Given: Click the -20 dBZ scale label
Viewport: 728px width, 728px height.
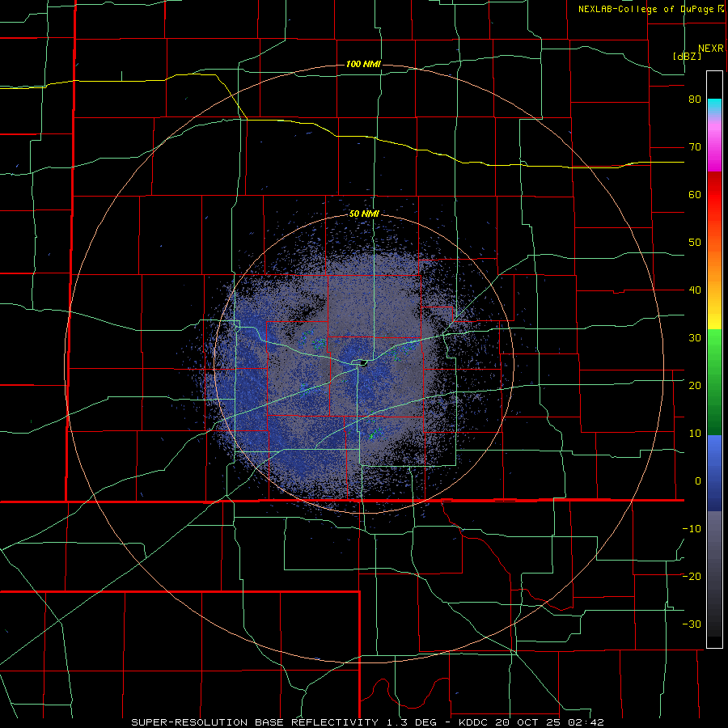Looking at the screenshot, I should tap(692, 576).
